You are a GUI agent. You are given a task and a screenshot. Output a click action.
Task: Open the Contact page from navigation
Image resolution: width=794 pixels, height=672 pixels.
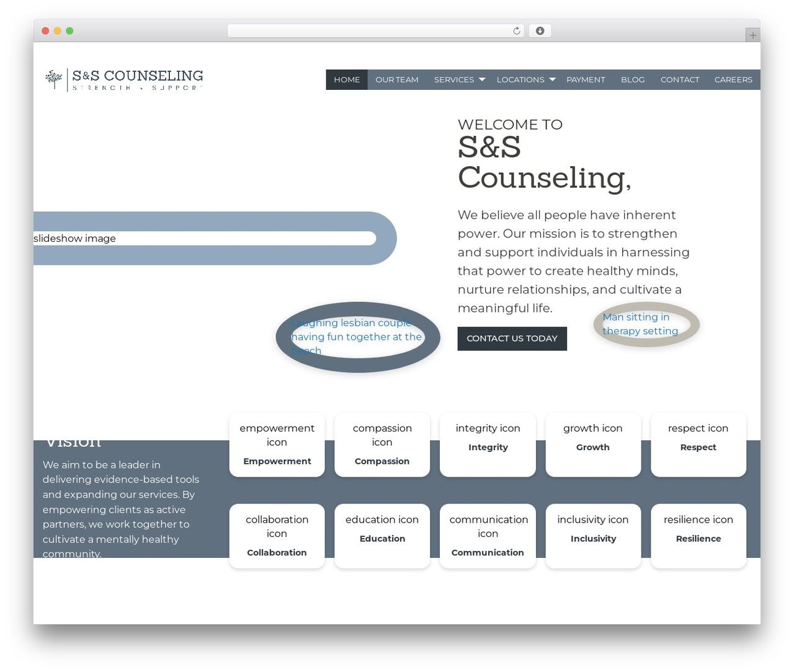tap(680, 80)
